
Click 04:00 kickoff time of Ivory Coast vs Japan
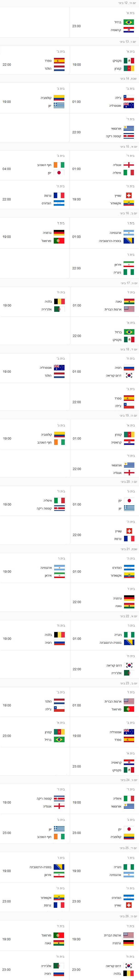7,169
